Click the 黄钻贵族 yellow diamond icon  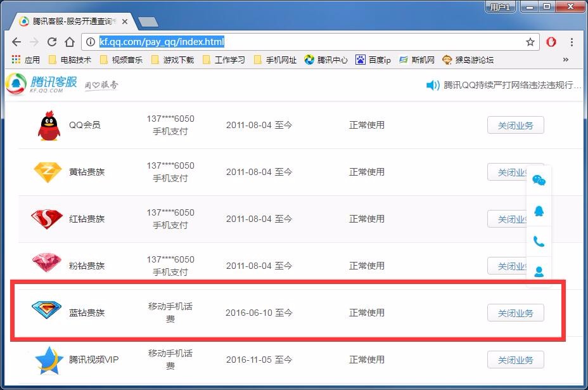coord(48,172)
